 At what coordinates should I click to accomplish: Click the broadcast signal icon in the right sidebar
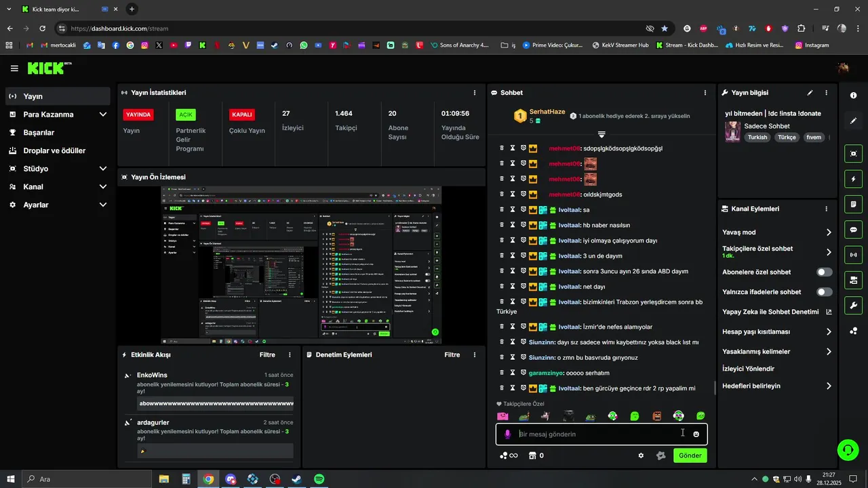coord(853,255)
